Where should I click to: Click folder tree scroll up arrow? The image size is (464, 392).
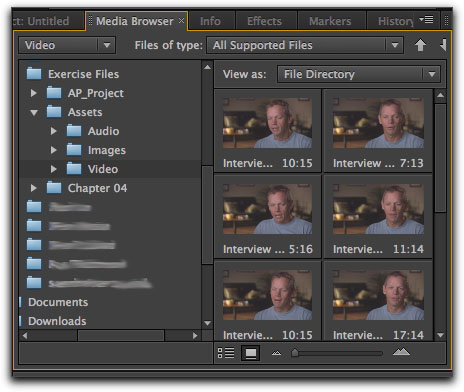207,67
